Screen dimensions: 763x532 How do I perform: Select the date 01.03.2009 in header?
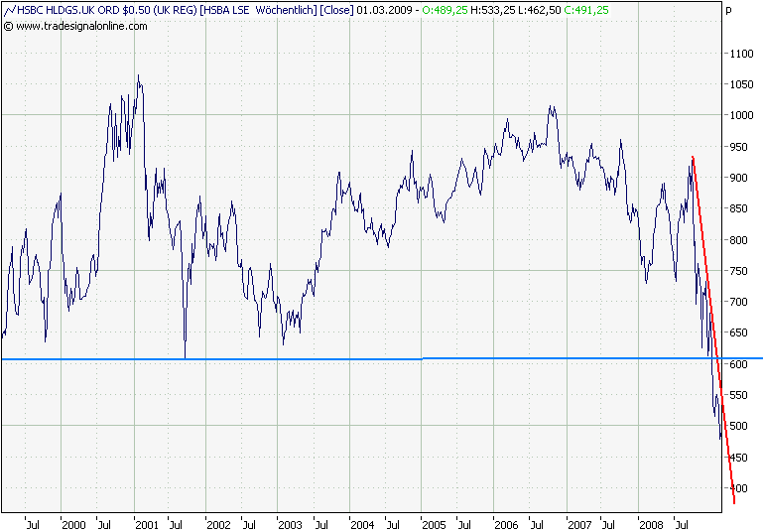384,10
